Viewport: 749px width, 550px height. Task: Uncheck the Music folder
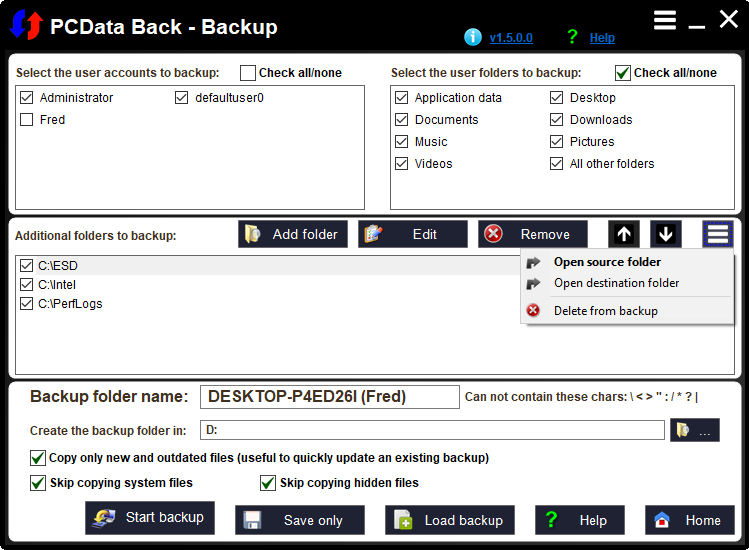(x=402, y=141)
